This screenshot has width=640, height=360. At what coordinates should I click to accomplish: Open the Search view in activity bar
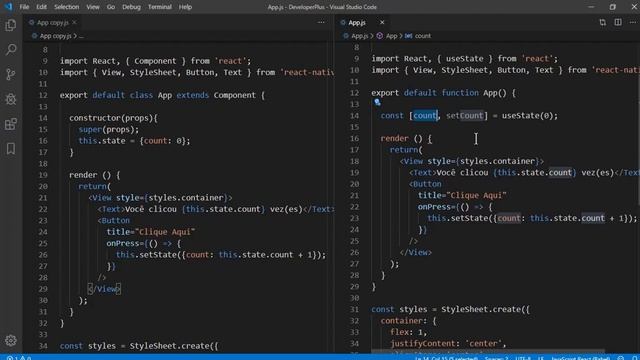click(x=11, y=50)
